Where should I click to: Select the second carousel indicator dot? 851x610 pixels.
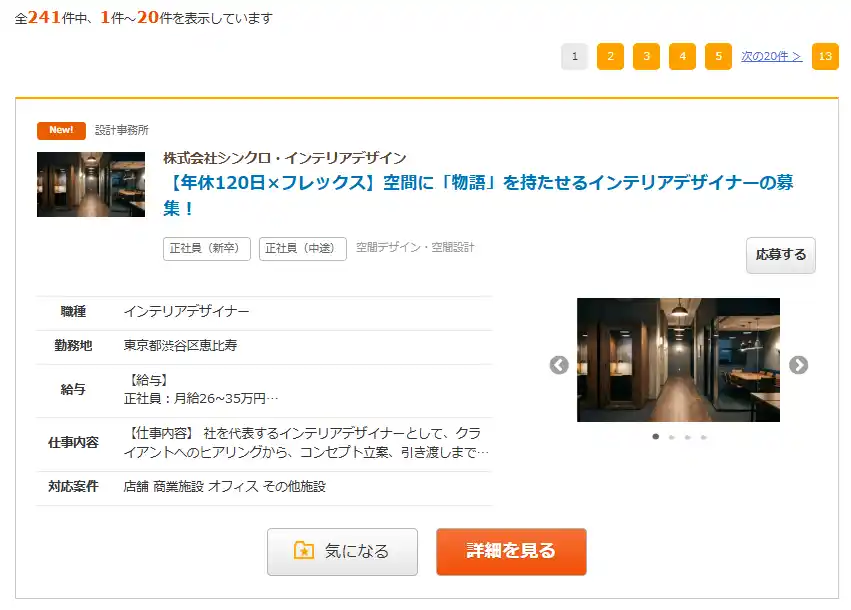click(x=671, y=437)
